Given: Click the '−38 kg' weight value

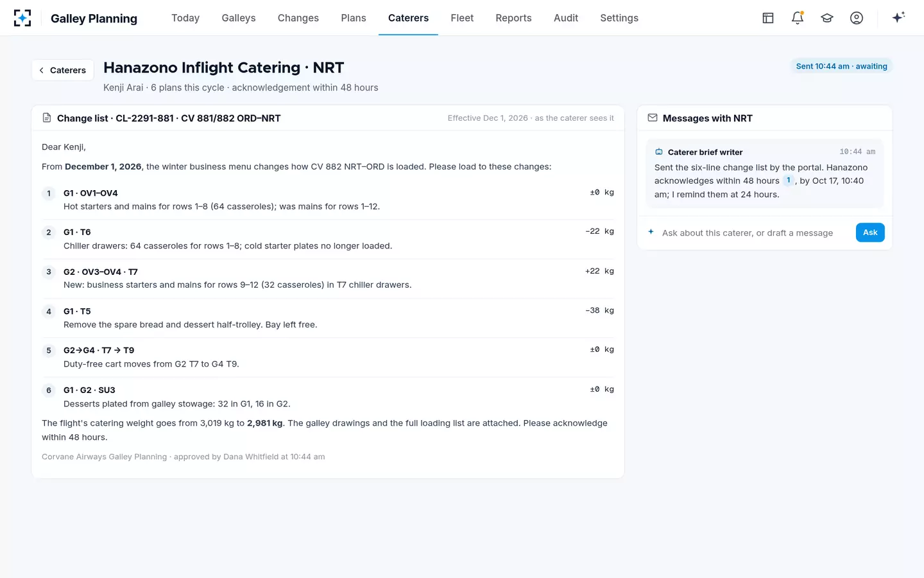Looking at the screenshot, I should [599, 310].
